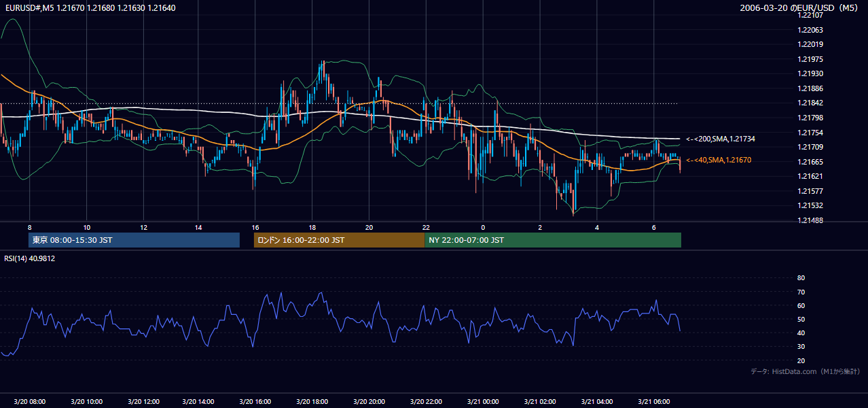The image size is (868, 408).
Task: Click price axis value 1.21930
Action: click(x=810, y=73)
